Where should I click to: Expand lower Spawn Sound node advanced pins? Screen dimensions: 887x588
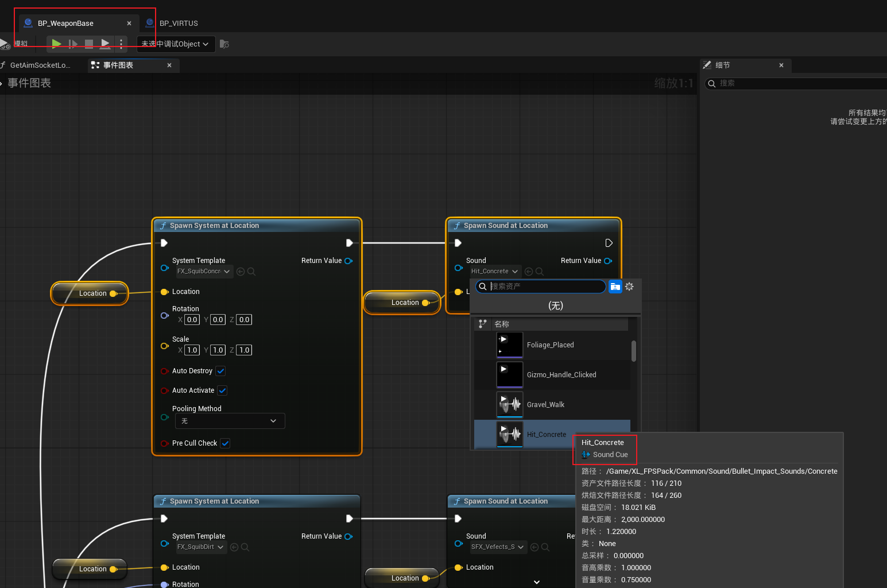coord(537,582)
